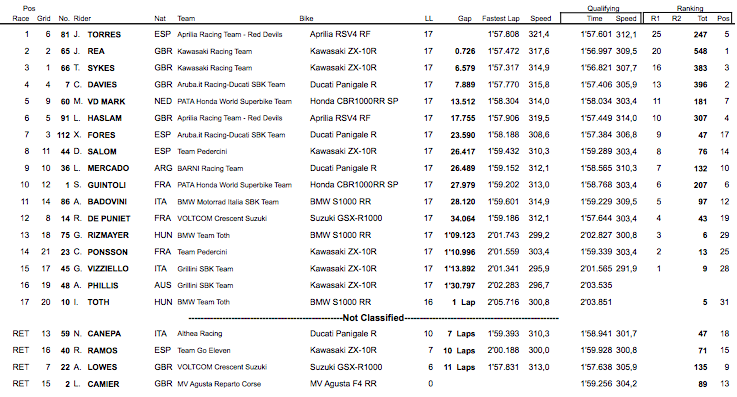Select rider TORRES in first place
Viewport: 737px width, 397px height.
click(104, 35)
